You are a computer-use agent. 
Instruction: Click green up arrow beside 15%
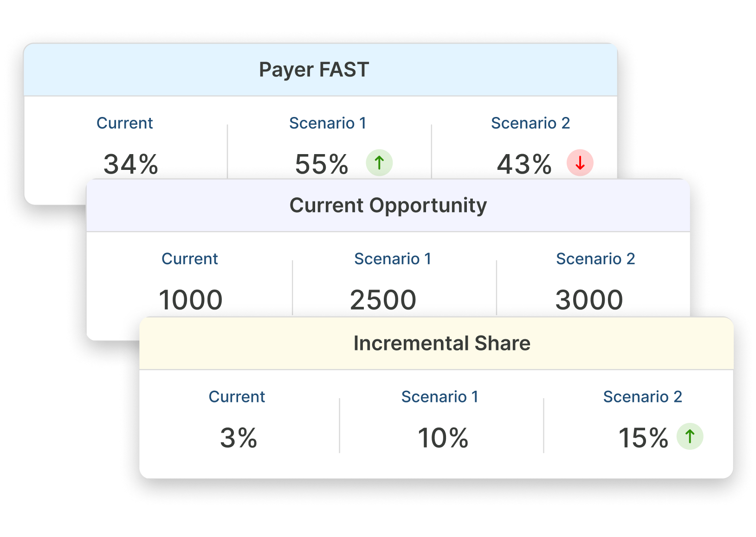click(690, 437)
